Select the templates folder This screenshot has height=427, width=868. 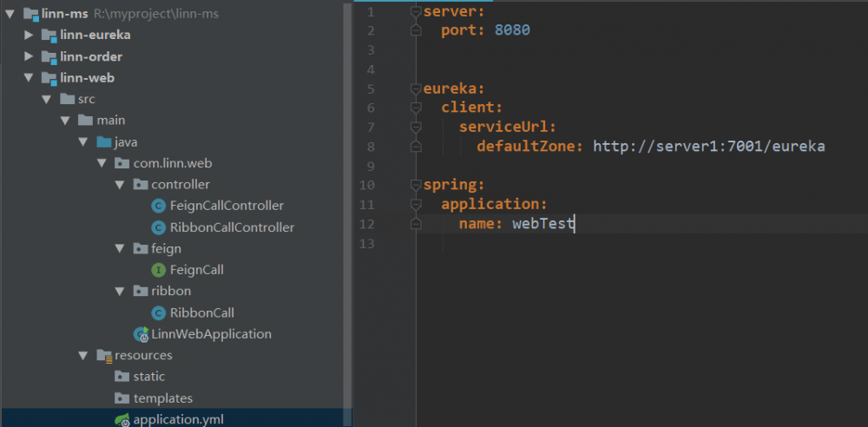coord(162,398)
